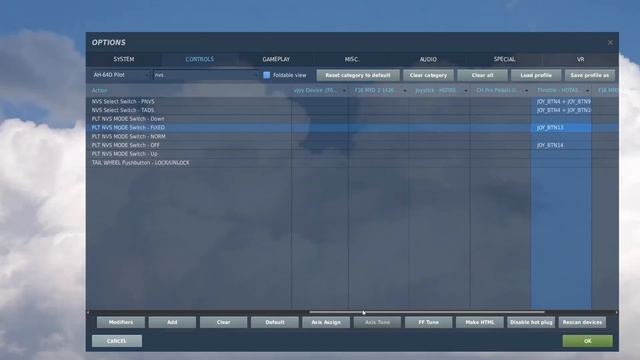Click the Default button

[x=275, y=322]
